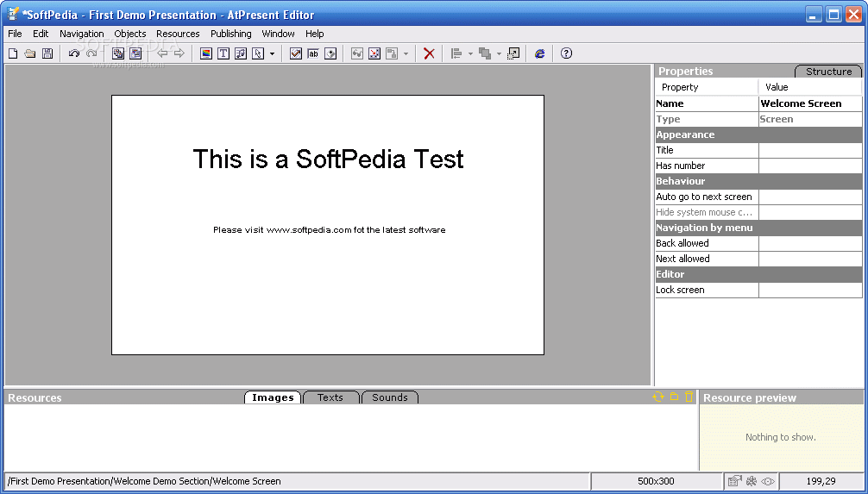Undo the last action
868x494 pixels.
(73, 53)
